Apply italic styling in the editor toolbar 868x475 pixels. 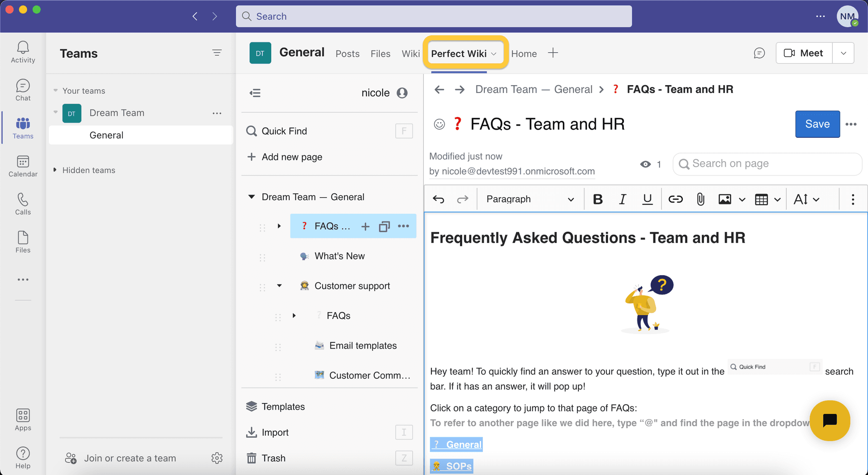click(622, 199)
